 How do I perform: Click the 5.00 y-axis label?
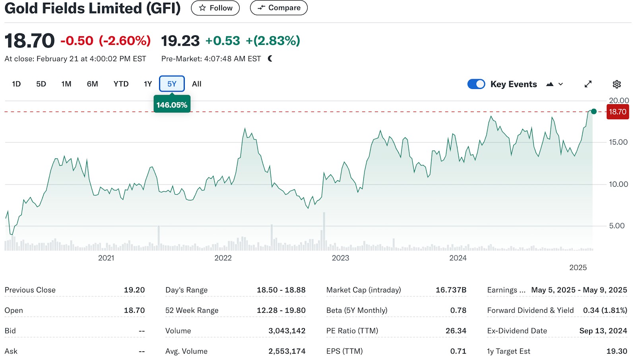tap(617, 226)
